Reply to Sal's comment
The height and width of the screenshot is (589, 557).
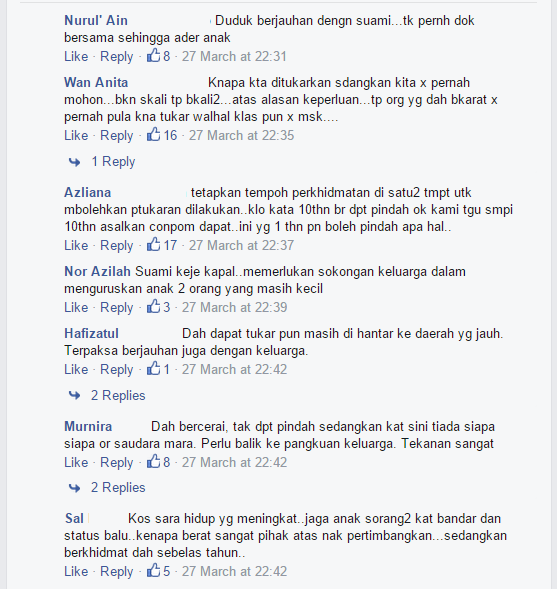click(x=116, y=572)
